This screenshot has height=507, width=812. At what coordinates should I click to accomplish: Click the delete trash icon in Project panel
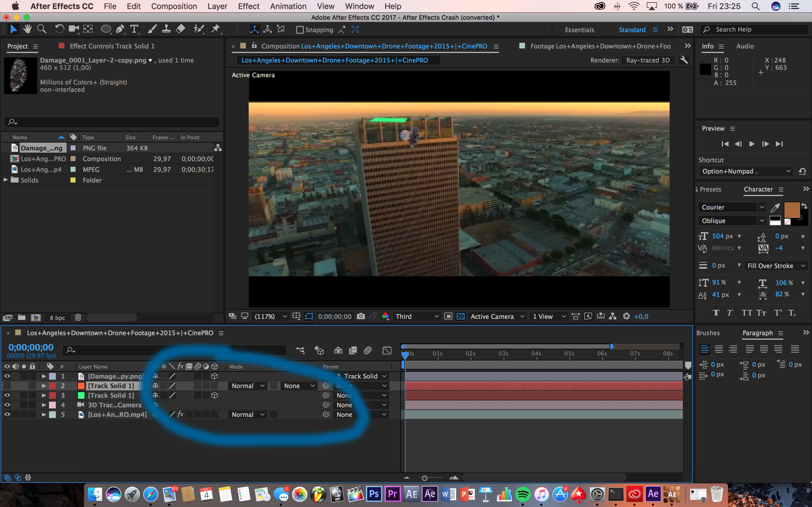(78, 317)
